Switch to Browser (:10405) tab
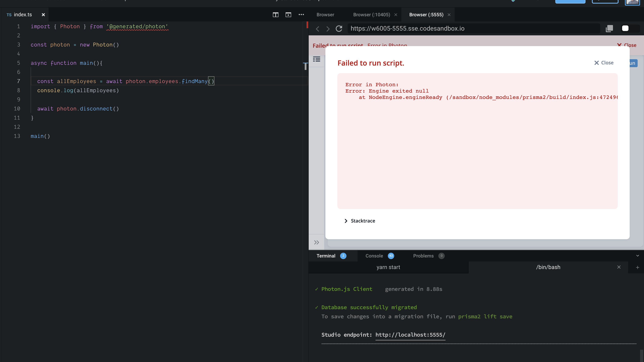This screenshot has height=362, width=644. (372, 15)
